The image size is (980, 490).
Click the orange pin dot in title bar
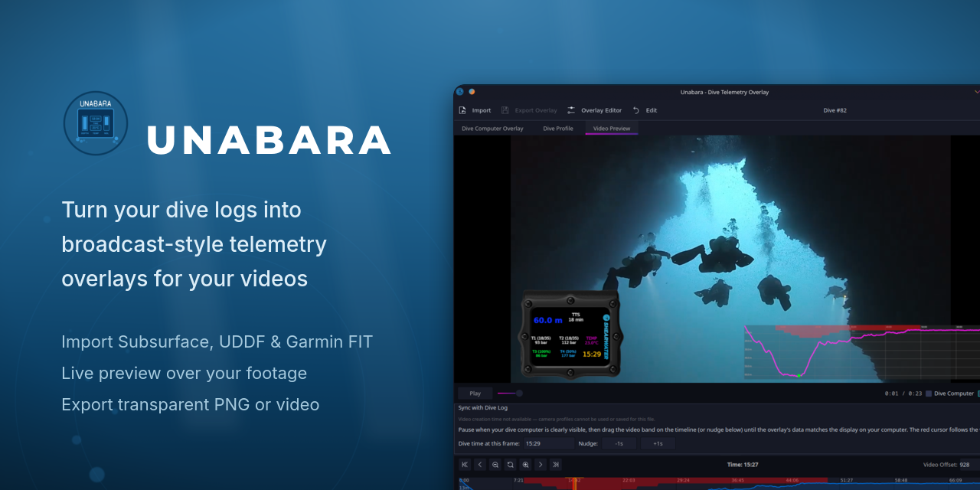pos(472,92)
